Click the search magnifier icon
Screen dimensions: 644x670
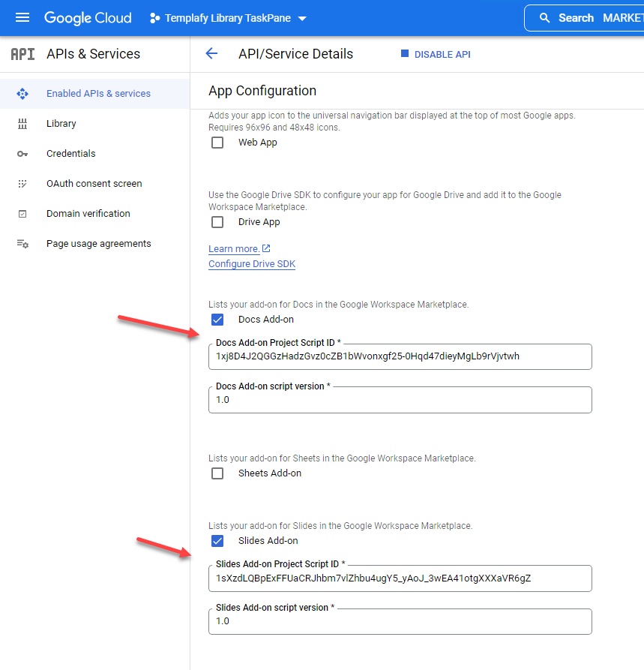click(x=544, y=18)
